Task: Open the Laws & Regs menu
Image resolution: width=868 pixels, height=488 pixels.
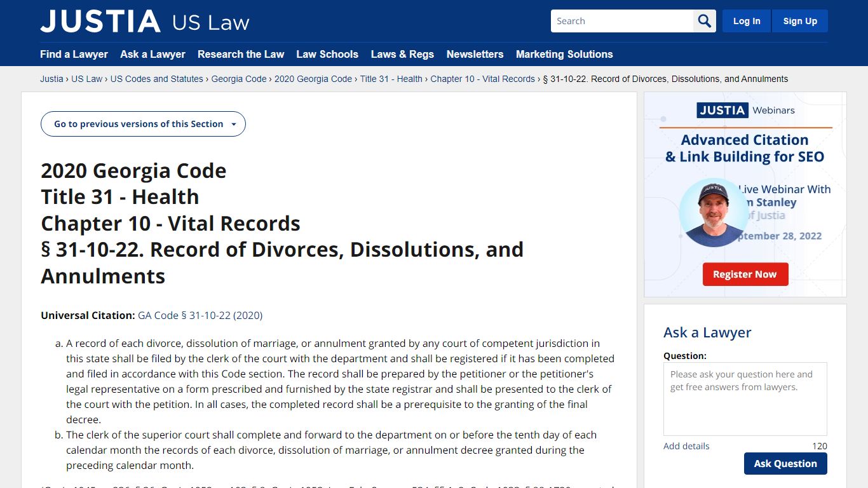Action: coord(402,54)
